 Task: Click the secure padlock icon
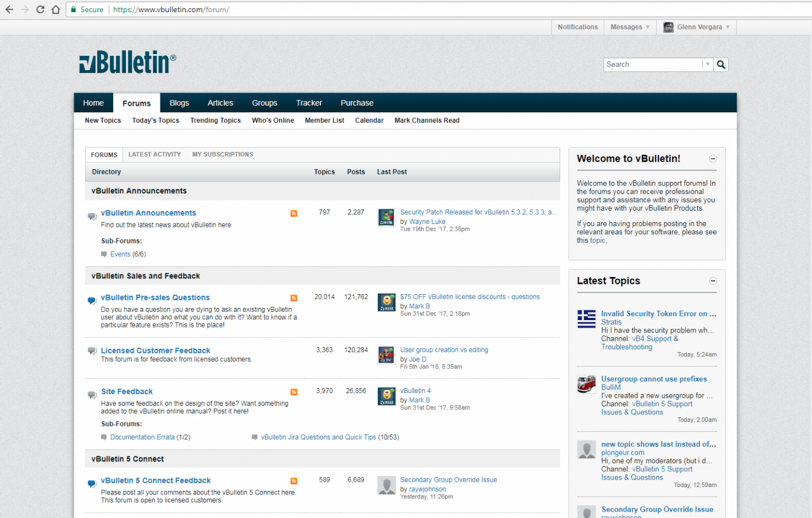click(74, 9)
